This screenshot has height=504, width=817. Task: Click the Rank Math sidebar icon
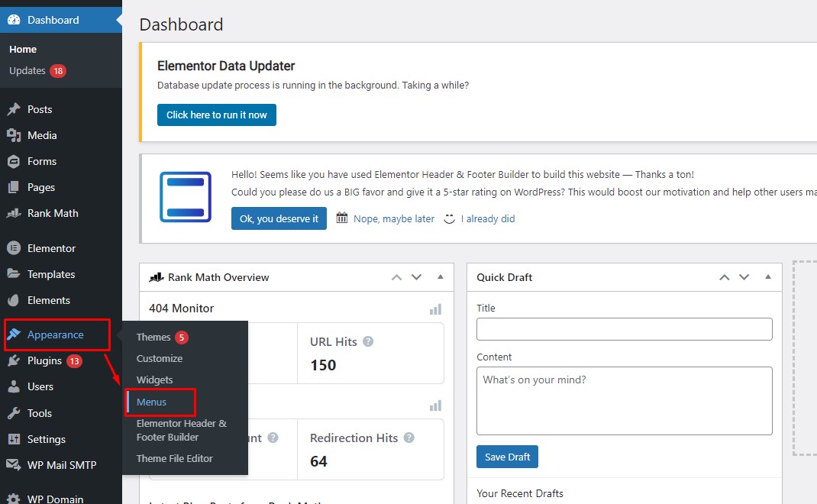[x=14, y=213]
